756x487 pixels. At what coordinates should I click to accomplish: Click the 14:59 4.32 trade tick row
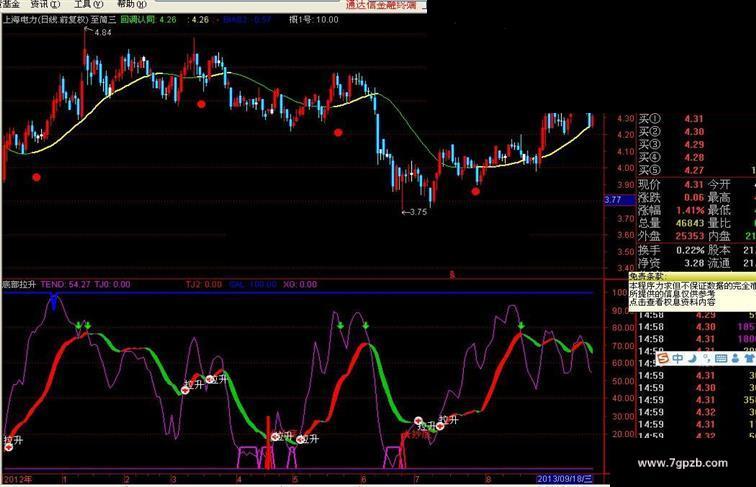697,412
